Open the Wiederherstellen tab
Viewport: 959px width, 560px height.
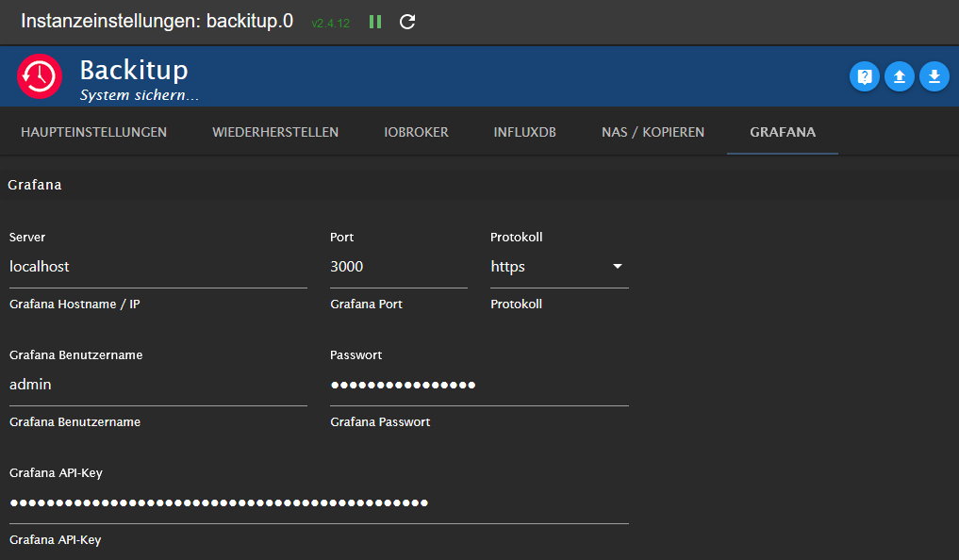[x=275, y=132]
